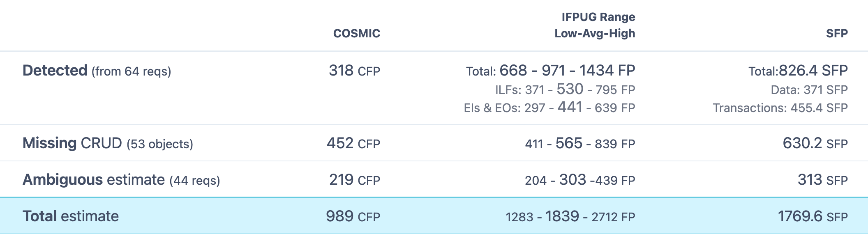Screen dimensions: 868x234
Task: Click the 1769.6 SFP total value
Action: click(x=813, y=216)
